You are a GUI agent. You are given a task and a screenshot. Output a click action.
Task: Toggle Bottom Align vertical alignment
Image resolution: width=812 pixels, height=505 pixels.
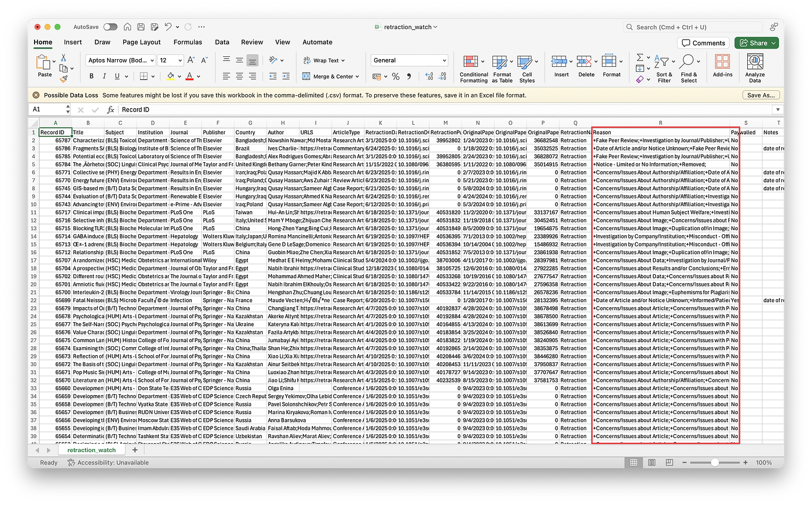coord(253,60)
